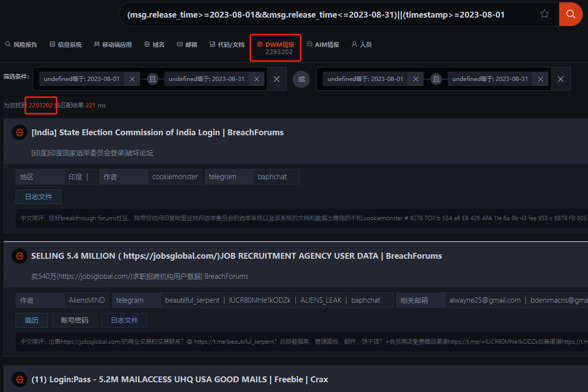The width and height of the screenshot is (588, 392).
Task: Click the source icon beside the India Election Commission result
Action: pos(20,132)
